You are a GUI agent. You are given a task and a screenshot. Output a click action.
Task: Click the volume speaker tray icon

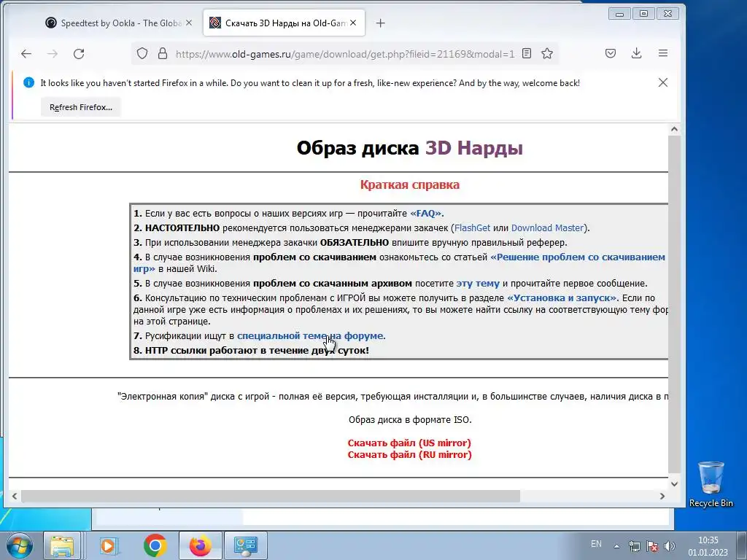(670, 546)
